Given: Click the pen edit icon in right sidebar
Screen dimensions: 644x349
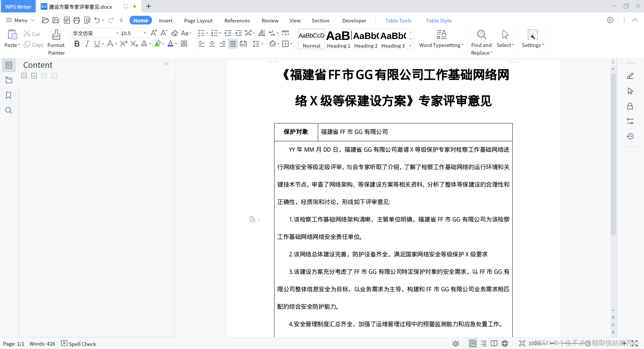Looking at the screenshot, I should [x=630, y=76].
